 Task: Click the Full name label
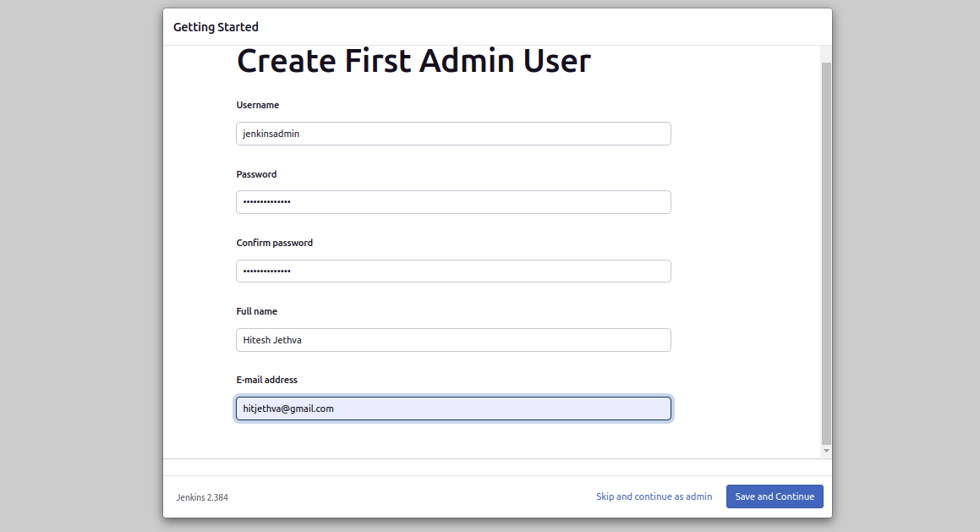[x=256, y=311]
